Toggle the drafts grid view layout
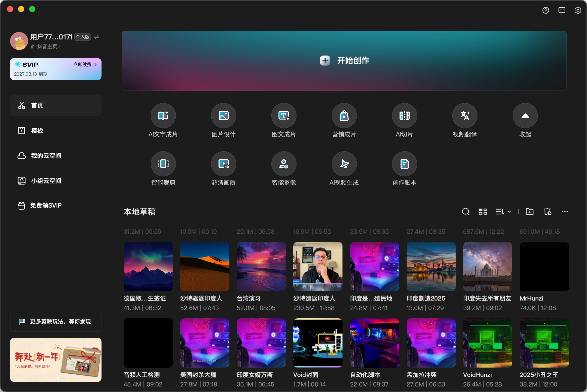The width and height of the screenshot is (587, 392). coord(483,212)
